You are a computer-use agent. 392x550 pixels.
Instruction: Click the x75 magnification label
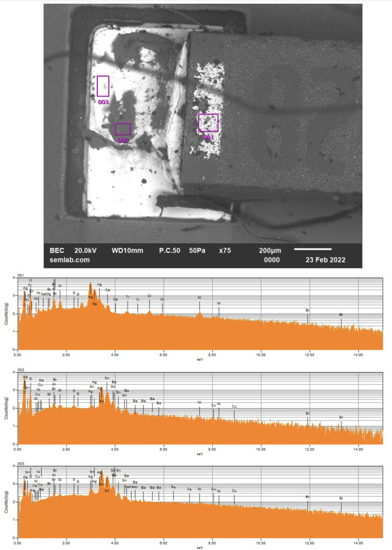point(225,250)
